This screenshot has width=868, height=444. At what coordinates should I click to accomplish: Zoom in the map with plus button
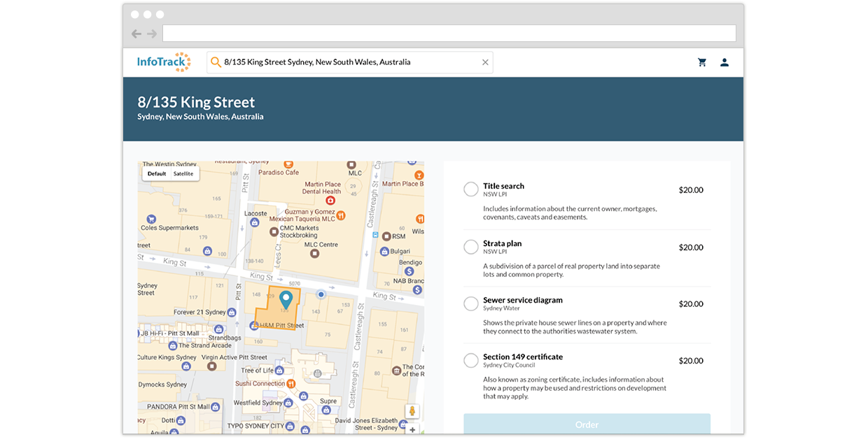point(412,429)
